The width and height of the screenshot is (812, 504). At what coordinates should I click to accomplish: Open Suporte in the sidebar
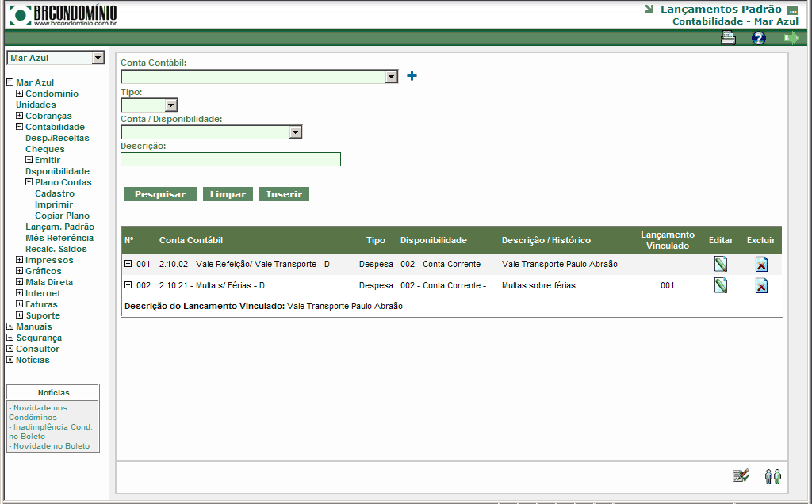point(43,315)
